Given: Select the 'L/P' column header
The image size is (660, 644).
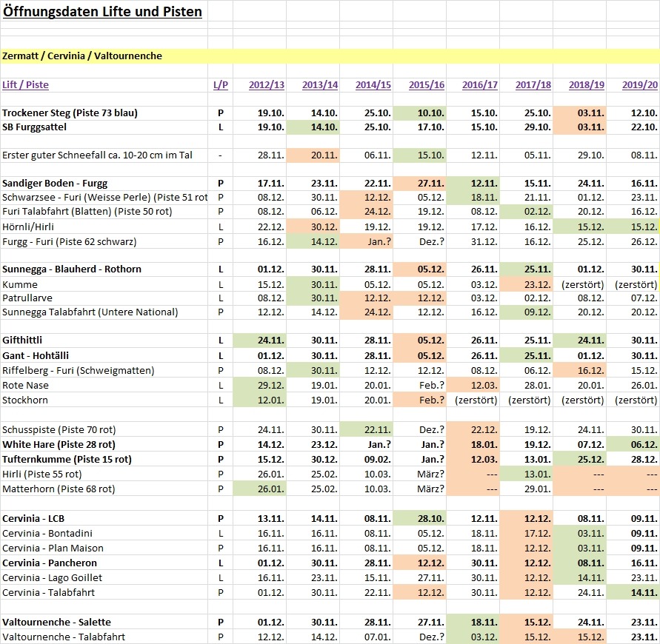Looking at the screenshot, I should pyautogui.click(x=220, y=85).
